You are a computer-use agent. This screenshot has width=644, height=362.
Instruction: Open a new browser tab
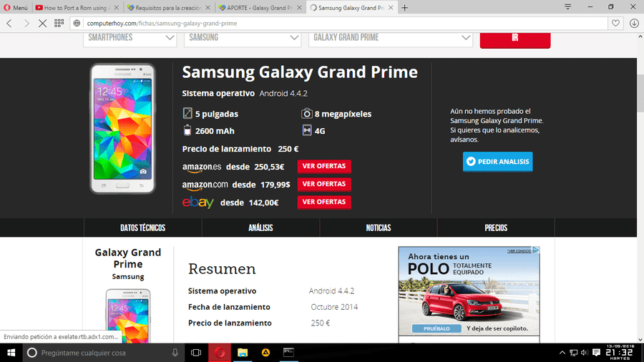(404, 8)
